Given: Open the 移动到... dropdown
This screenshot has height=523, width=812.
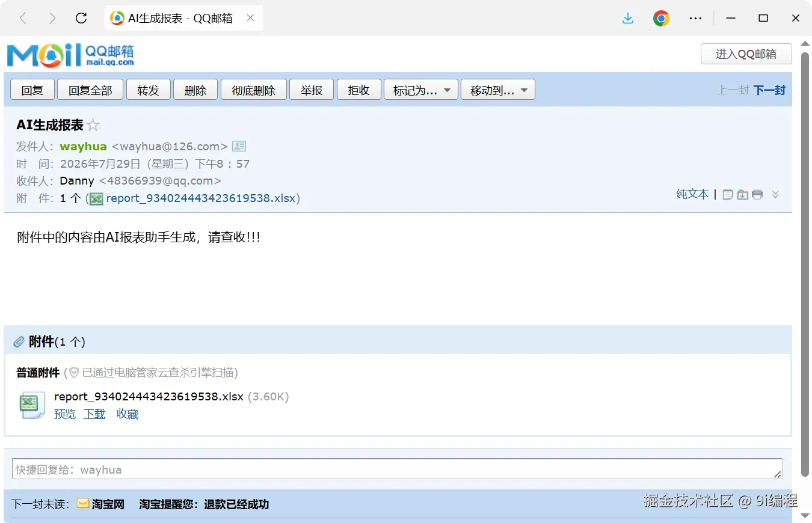Looking at the screenshot, I should coord(498,90).
